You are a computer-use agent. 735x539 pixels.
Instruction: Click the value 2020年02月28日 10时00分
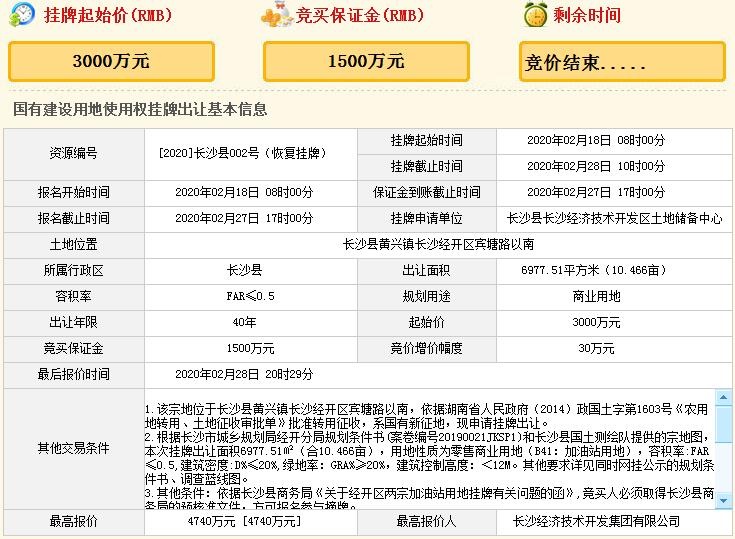tap(596, 166)
